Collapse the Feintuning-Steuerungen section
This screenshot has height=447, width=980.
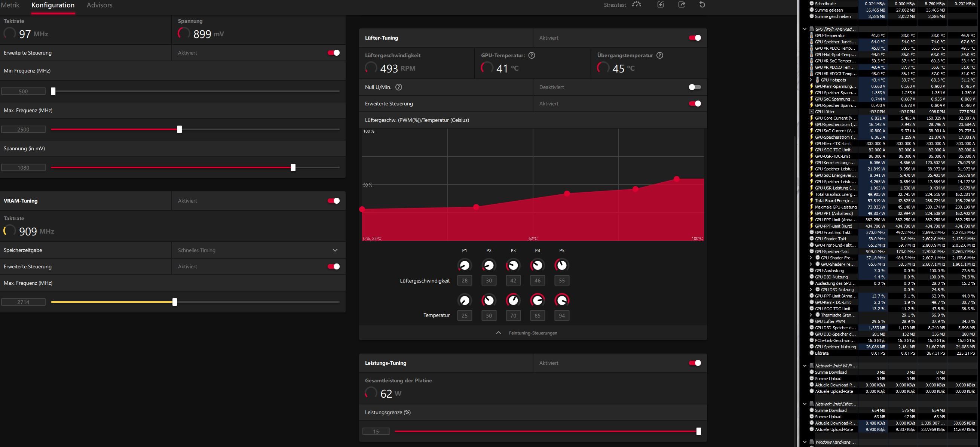[498, 333]
